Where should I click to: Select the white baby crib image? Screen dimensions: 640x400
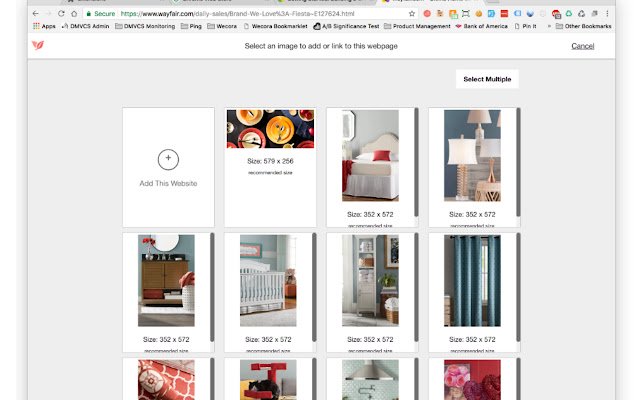268,280
